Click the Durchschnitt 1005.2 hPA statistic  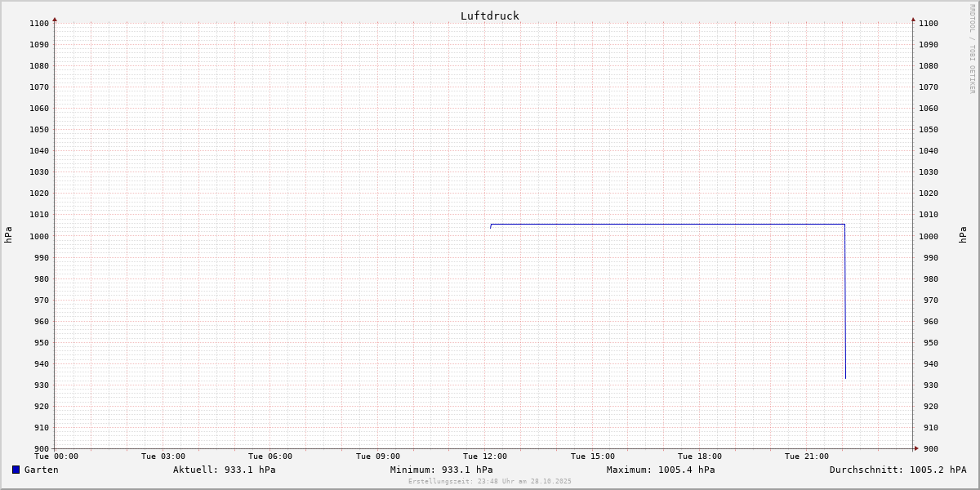pos(898,470)
